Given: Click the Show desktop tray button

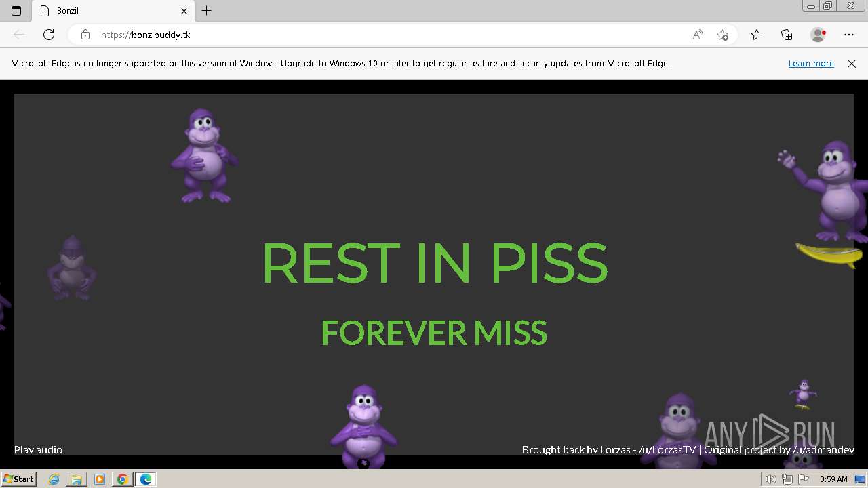Looking at the screenshot, I should 860,479.
